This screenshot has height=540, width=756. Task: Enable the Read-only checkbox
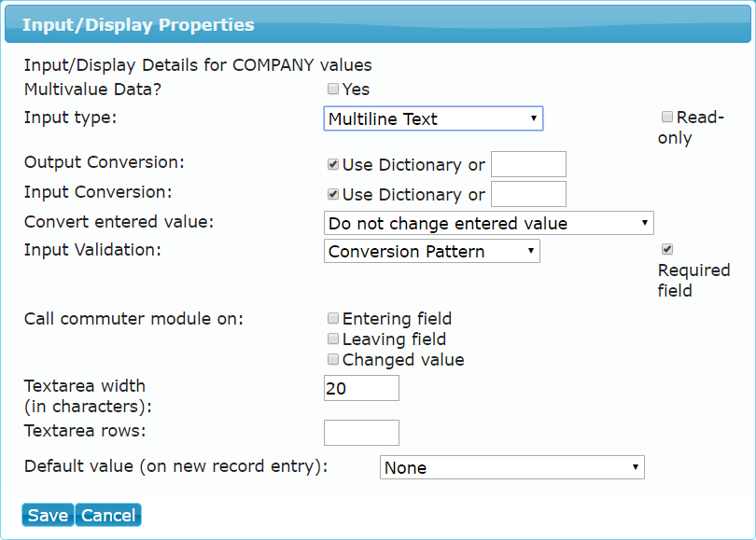pyautogui.click(x=666, y=117)
